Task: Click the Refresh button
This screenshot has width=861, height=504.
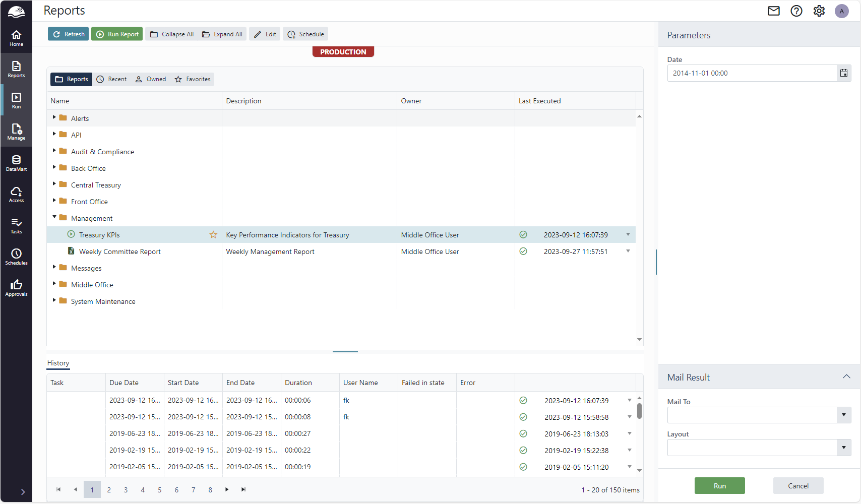Action: 69,34
